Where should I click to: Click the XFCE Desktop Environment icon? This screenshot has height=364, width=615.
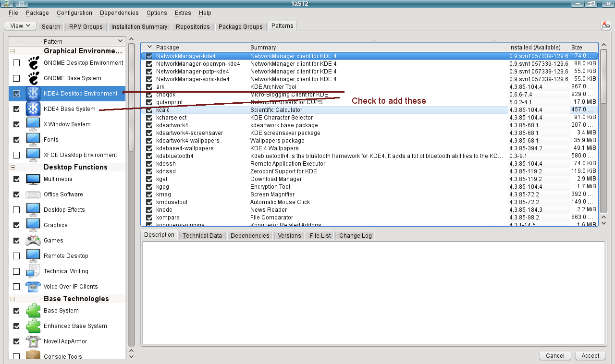point(33,155)
